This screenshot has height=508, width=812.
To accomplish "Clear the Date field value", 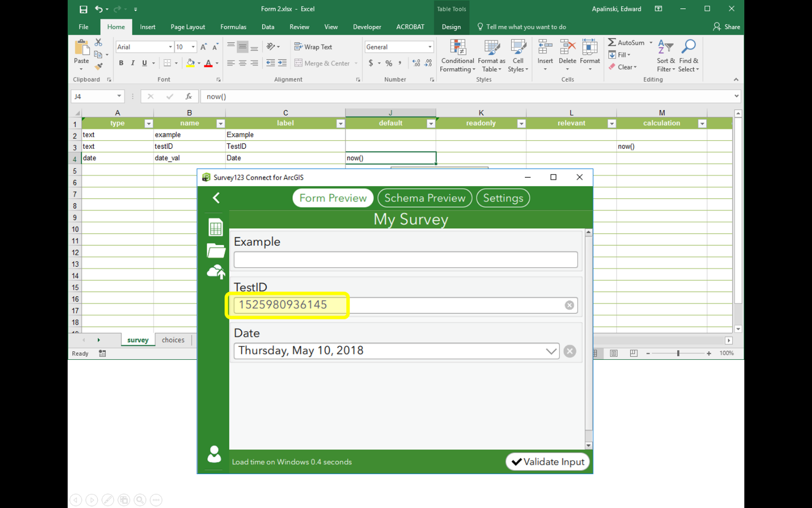I will point(570,351).
